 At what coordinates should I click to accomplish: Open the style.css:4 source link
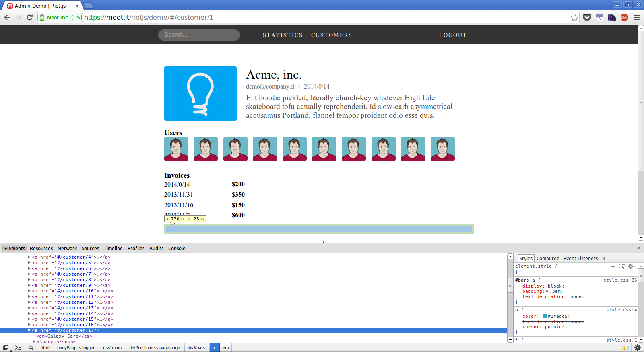621,310
